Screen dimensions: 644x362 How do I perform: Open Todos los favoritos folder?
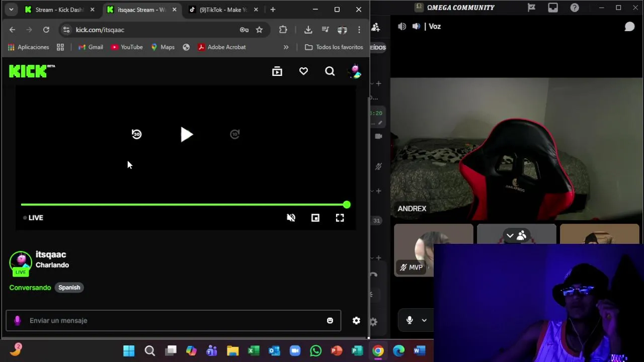pyautogui.click(x=334, y=47)
